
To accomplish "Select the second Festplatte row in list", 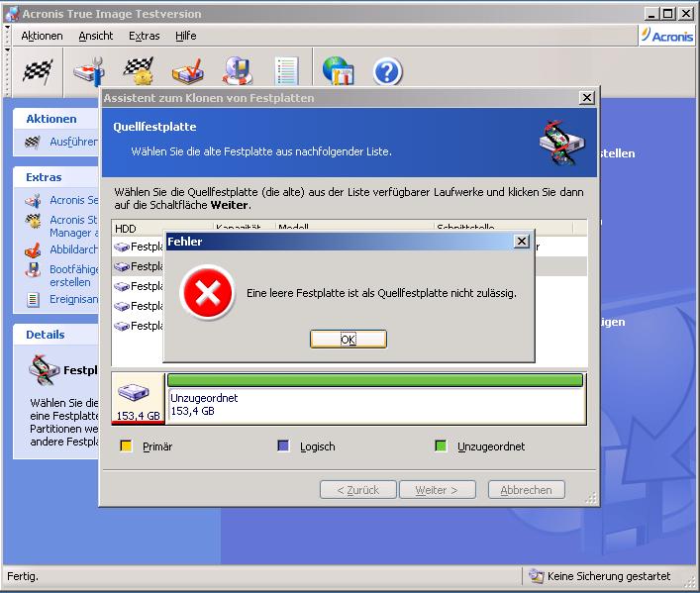I will point(139,266).
